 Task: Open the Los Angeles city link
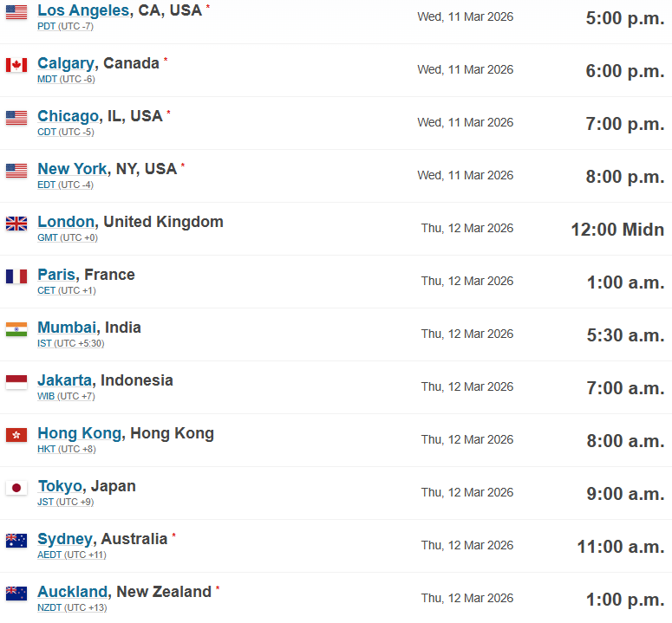[x=83, y=10]
